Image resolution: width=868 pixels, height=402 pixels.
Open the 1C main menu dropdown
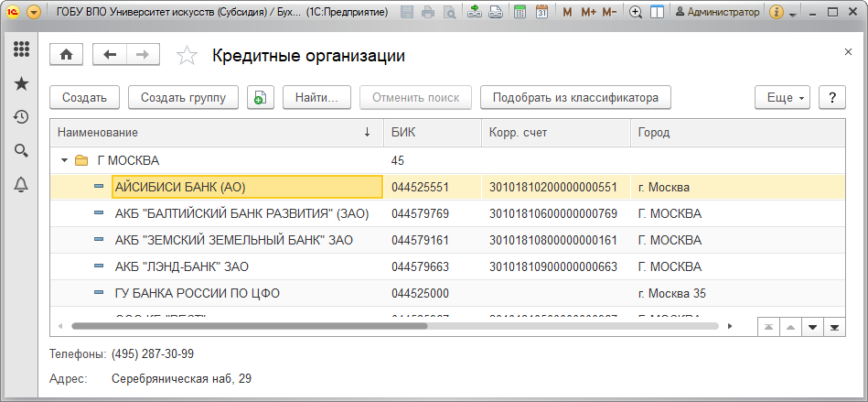click(x=33, y=12)
